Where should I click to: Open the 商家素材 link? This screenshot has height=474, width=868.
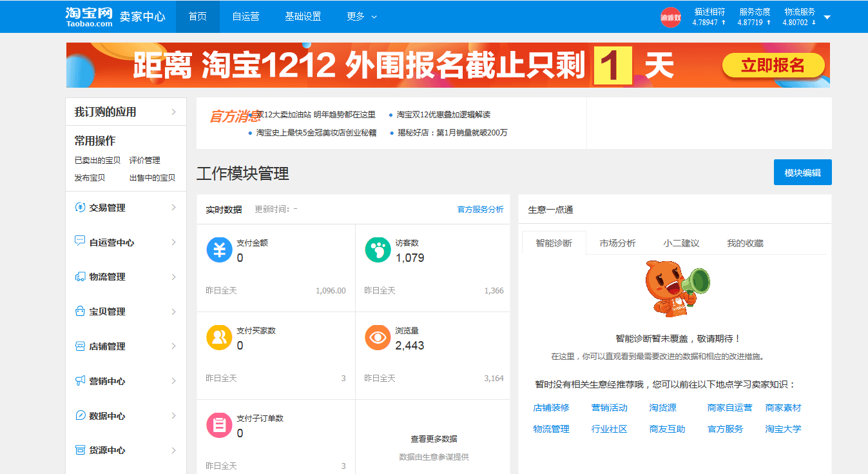point(783,408)
